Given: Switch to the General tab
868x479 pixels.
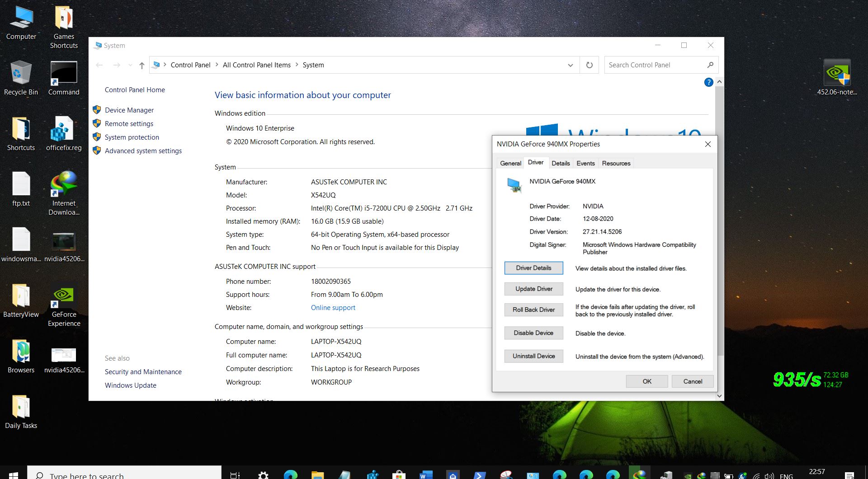Looking at the screenshot, I should point(510,163).
